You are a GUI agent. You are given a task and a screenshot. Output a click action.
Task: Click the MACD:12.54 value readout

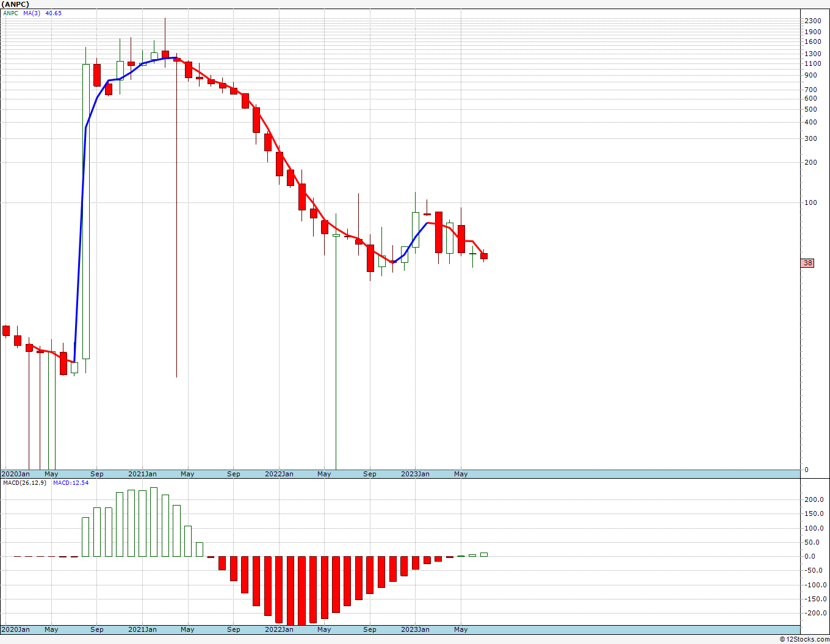pyautogui.click(x=70, y=483)
